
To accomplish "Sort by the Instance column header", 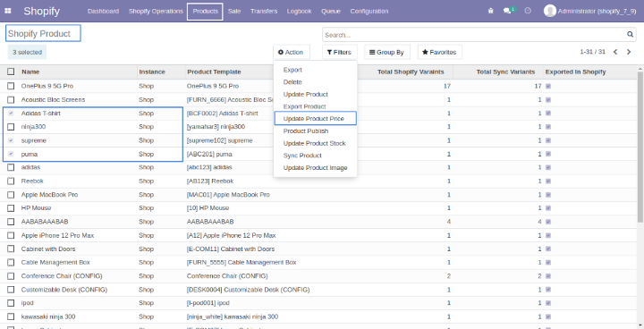I will pos(152,72).
